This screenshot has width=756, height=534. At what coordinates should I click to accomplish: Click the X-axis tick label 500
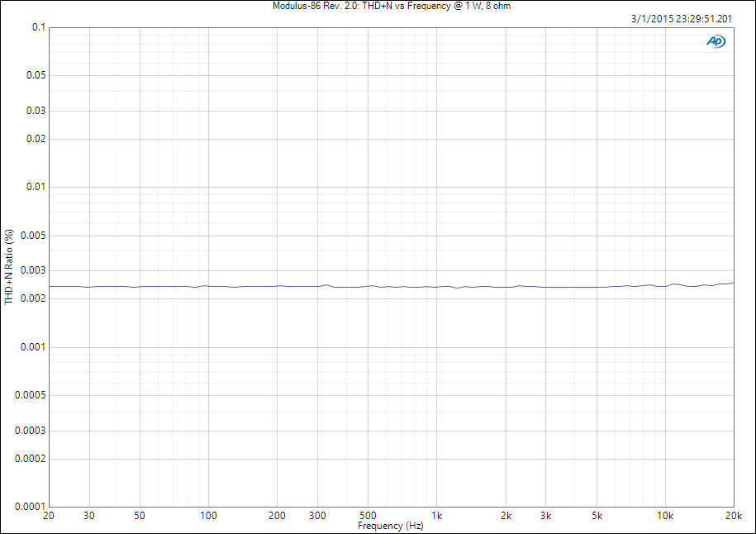[x=368, y=516]
